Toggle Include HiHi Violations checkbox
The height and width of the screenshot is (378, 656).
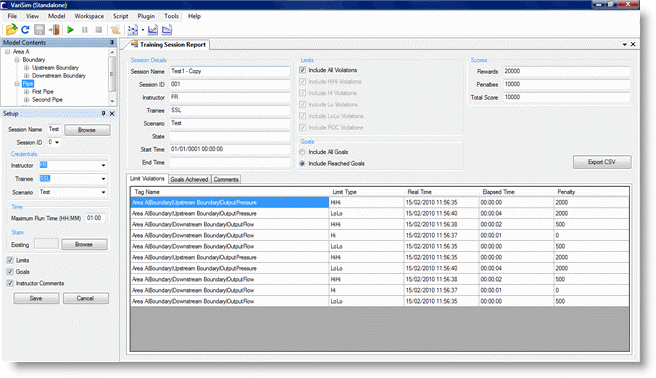pos(302,82)
